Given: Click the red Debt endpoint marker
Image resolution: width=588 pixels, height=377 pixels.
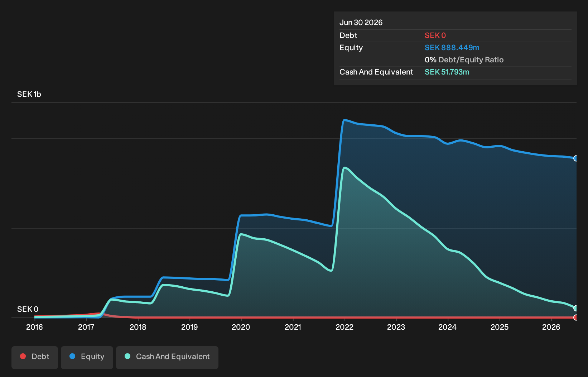Looking at the screenshot, I should click(x=576, y=318).
